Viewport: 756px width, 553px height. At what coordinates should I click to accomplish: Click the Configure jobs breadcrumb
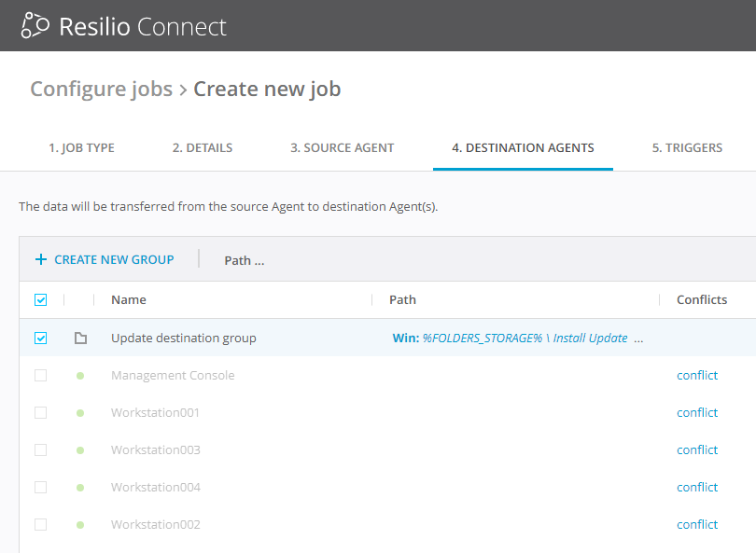point(101,89)
